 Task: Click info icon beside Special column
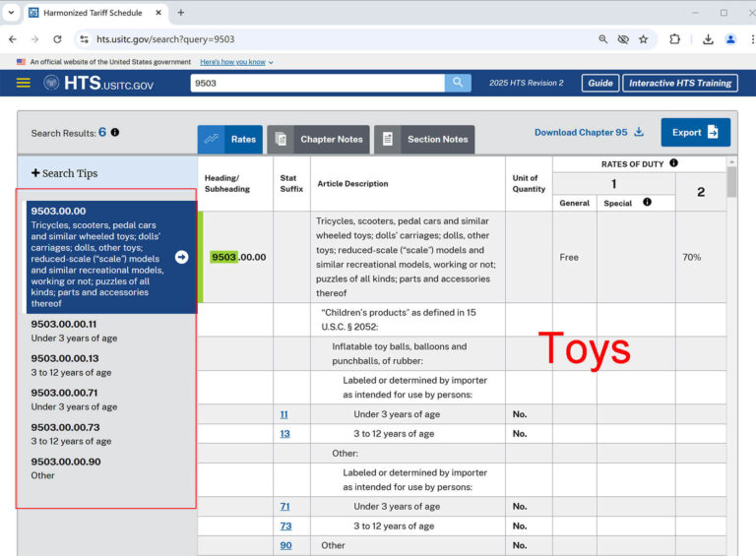647,202
